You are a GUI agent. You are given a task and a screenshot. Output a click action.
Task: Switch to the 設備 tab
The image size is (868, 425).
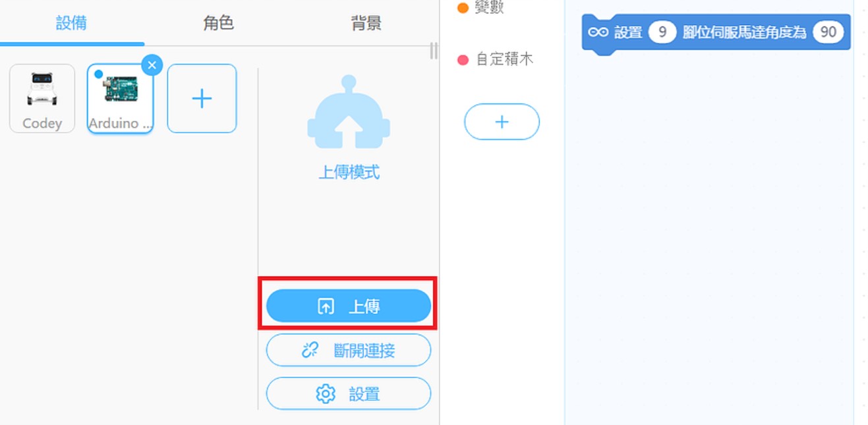tap(71, 23)
